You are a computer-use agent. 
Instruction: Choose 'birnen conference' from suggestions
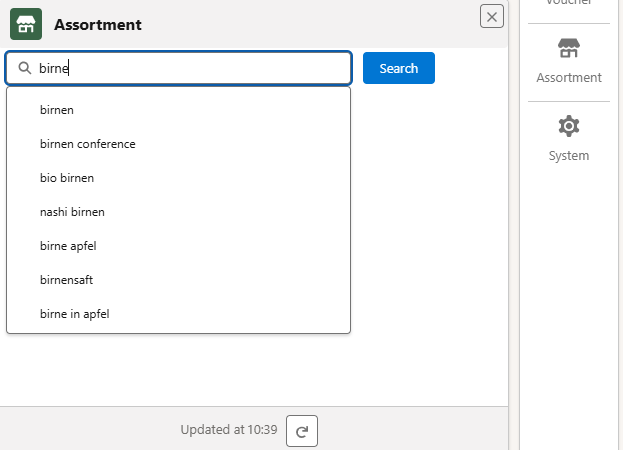(88, 144)
